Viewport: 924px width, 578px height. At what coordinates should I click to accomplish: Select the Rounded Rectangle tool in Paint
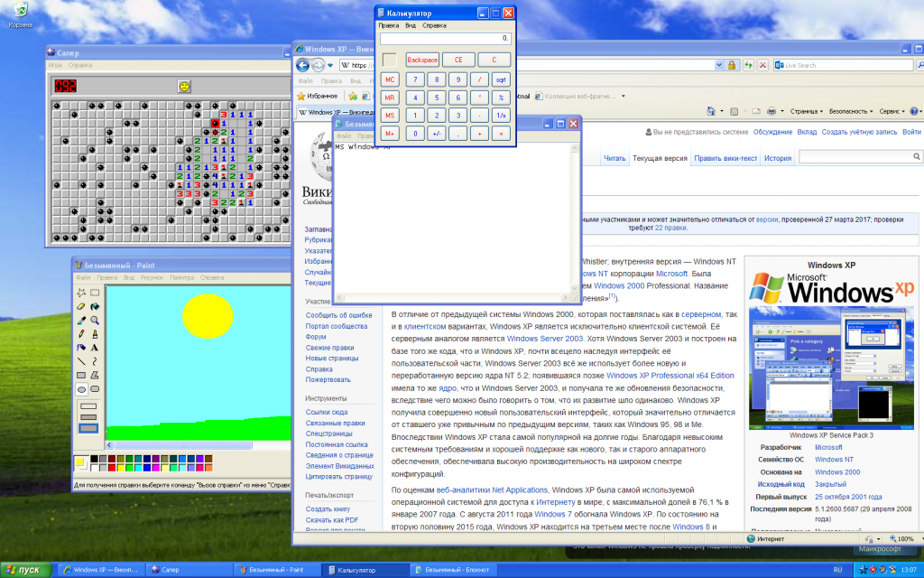[x=94, y=389]
